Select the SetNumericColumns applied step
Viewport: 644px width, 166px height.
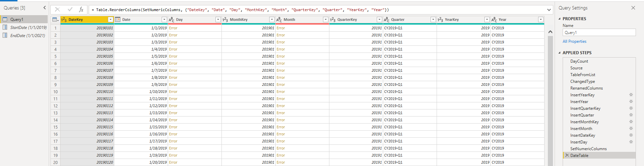pyautogui.click(x=599, y=149)
